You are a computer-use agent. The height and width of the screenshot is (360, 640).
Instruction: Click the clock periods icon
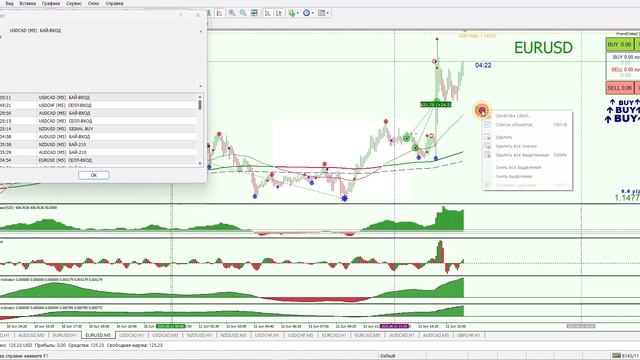point(307,13)
